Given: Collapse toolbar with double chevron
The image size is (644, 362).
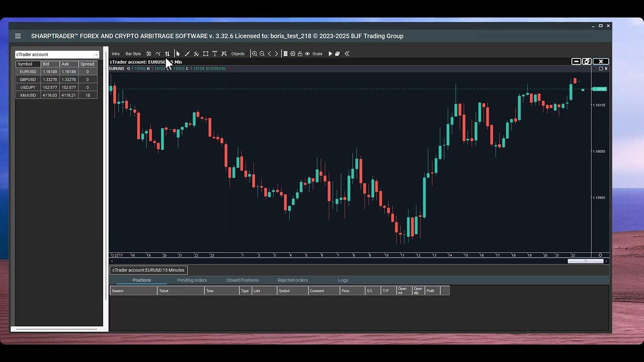Looking at the screenshot, I should pyautogui.click(x=347, y=54).
